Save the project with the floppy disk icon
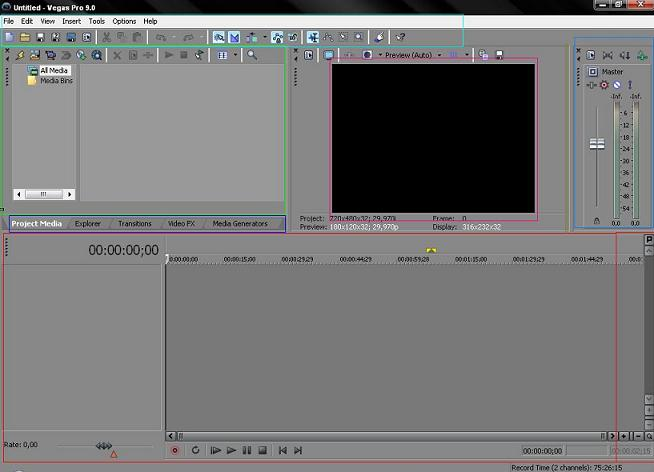The width and height of the screenshot is (654, 472). pos(40,37)
